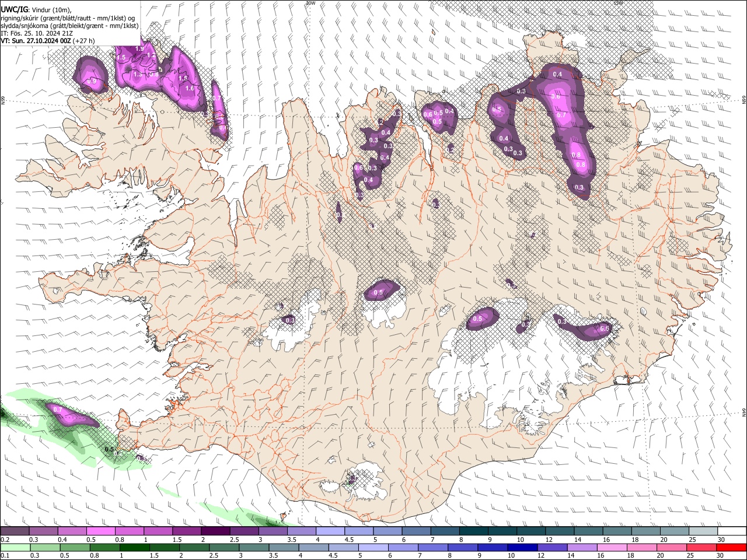Pick the bright red lower swatch starting at 30

pos(732,547)
